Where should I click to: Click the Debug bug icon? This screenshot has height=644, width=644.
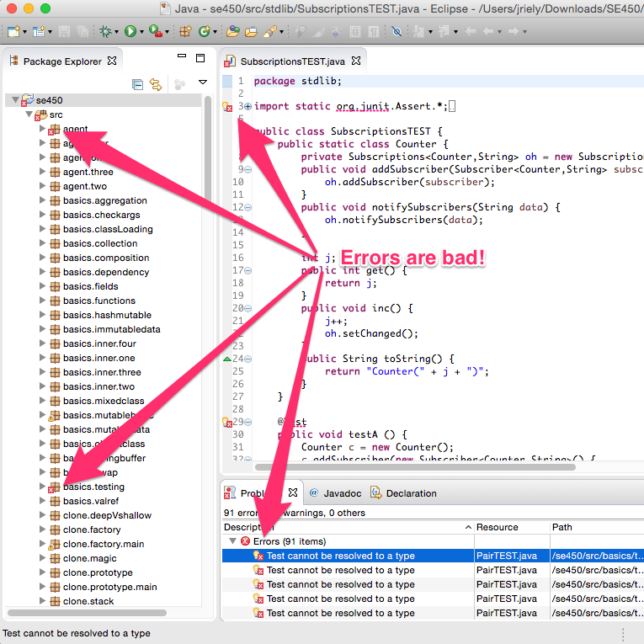point(105,31)
